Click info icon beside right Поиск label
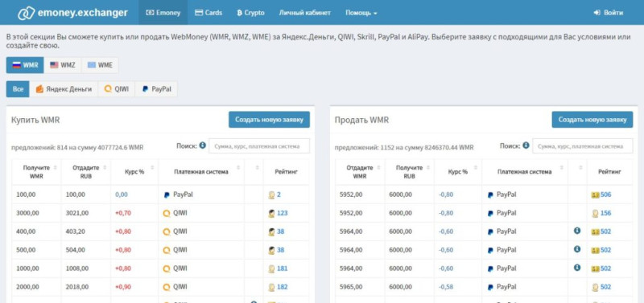This screenshot has height=303, width=644. coord(526,145)
